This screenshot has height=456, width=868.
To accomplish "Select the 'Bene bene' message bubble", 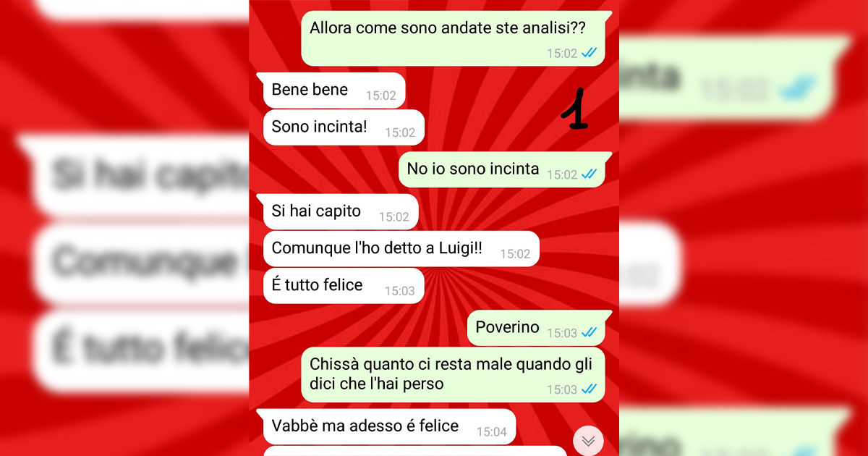I will point(333,90).
